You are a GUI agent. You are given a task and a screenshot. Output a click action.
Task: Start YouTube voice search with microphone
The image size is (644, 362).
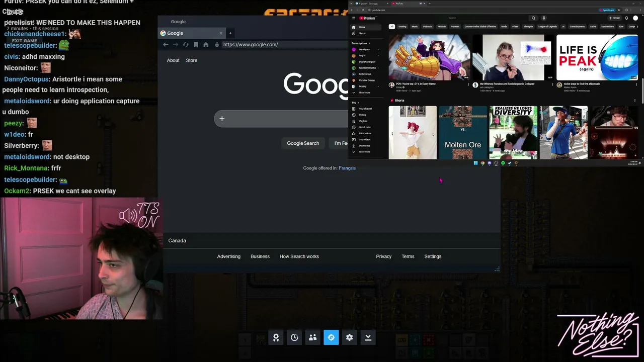pyautogui.click(x=543, y=18)
